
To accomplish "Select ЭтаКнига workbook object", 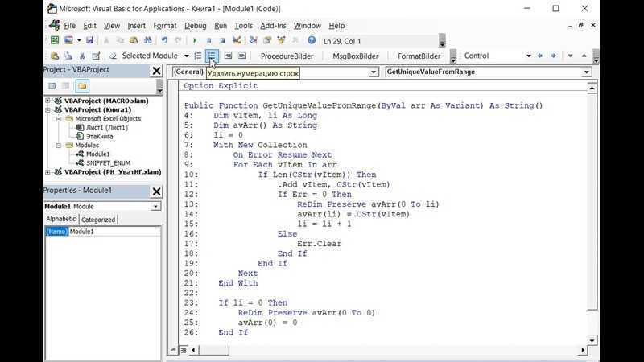I will click(x=99, y=136).
